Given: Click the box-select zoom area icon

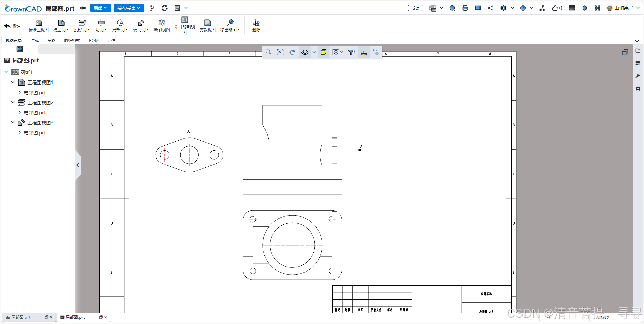Looking at the screenshot, I should [280, 52].
